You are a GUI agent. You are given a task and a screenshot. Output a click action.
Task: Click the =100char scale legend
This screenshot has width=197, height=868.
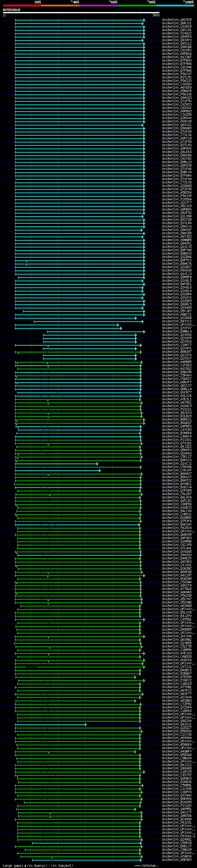pyautogui.click(x=146, y=866)
